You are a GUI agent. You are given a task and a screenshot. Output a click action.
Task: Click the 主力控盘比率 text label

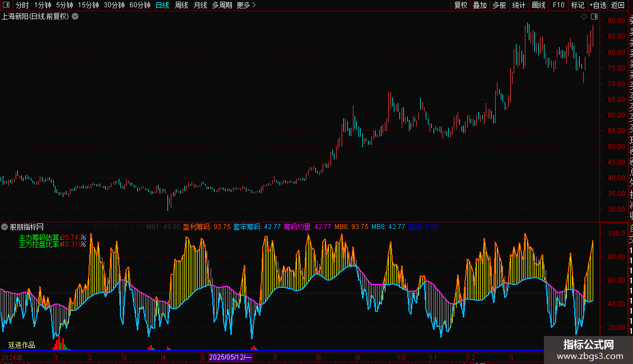39,244
